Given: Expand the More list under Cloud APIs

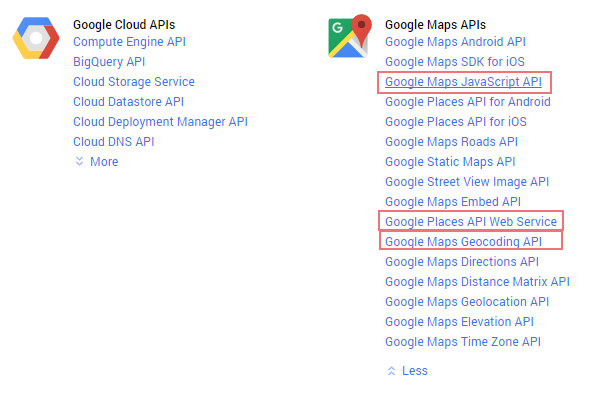Looking at the screenshot, I should (x=96, y=162).
